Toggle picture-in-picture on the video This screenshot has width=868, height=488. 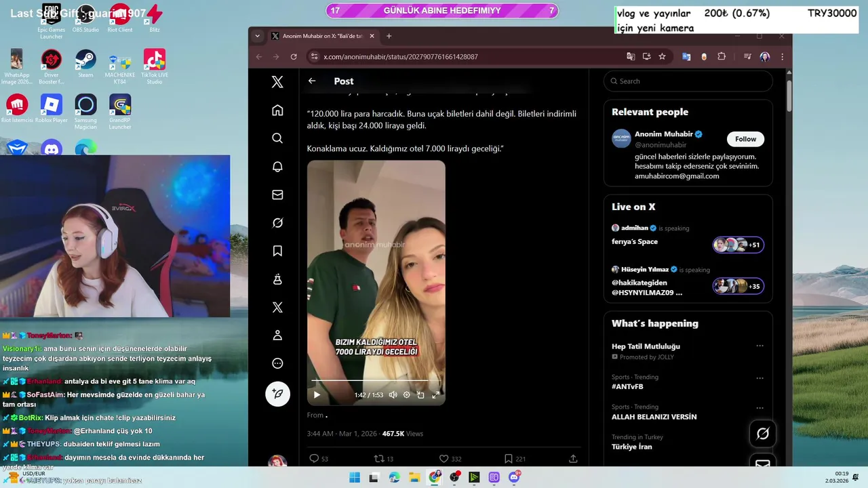[420, 394]
